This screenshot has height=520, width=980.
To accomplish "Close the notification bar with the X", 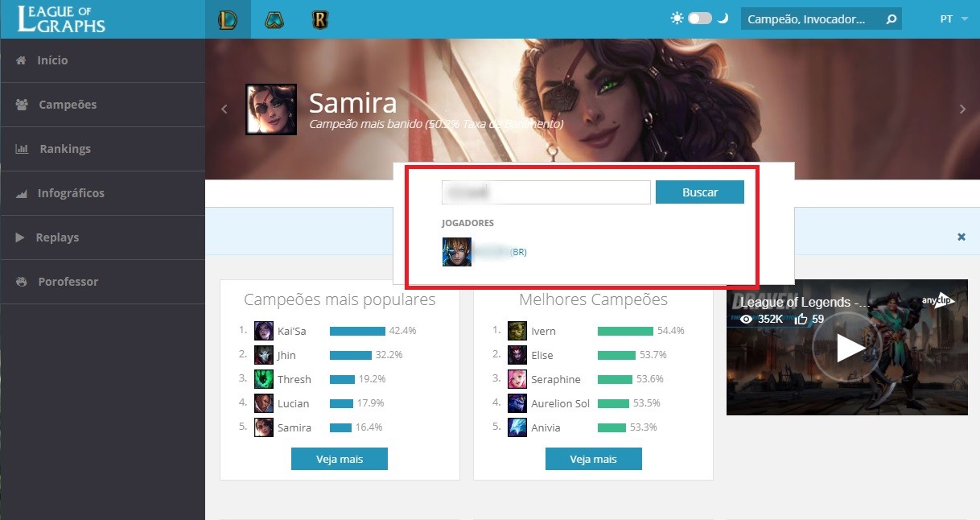I will point(961,237).
